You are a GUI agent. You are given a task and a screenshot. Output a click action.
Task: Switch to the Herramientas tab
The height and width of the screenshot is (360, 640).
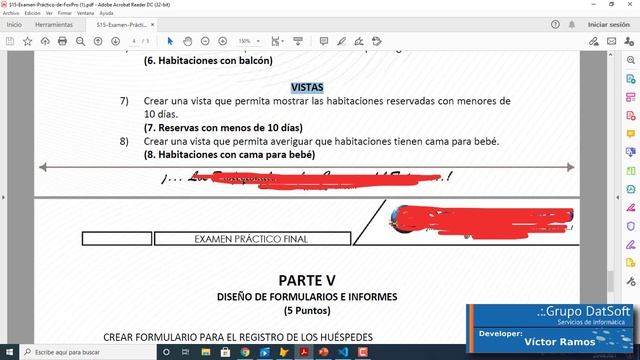[x=54, y=24]
